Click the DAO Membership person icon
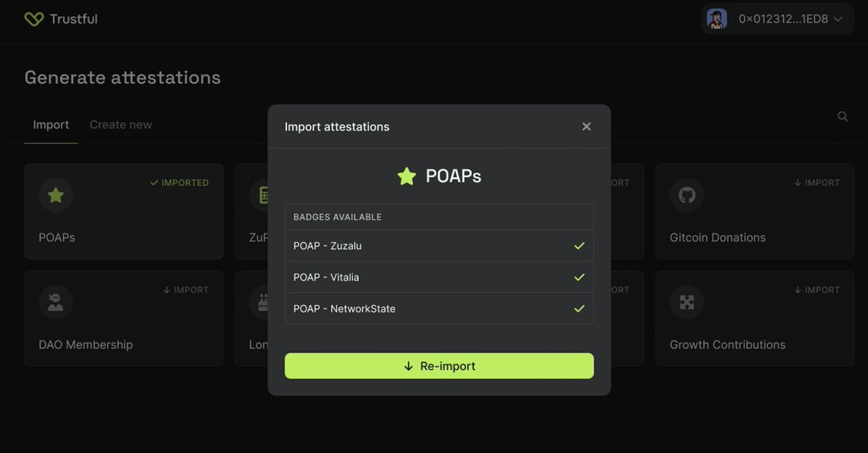Image resolution: width=868 pixels, height=453 pixels. (x=55, y=302)
